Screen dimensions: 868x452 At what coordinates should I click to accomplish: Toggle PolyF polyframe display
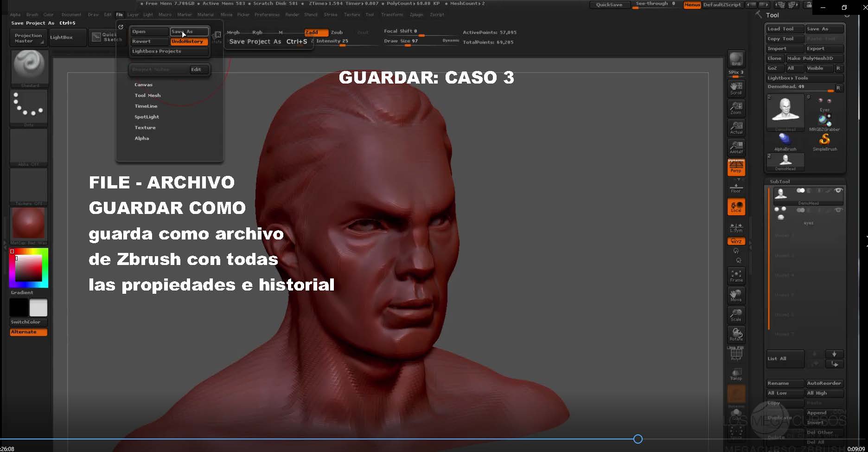tap(736, 354)
